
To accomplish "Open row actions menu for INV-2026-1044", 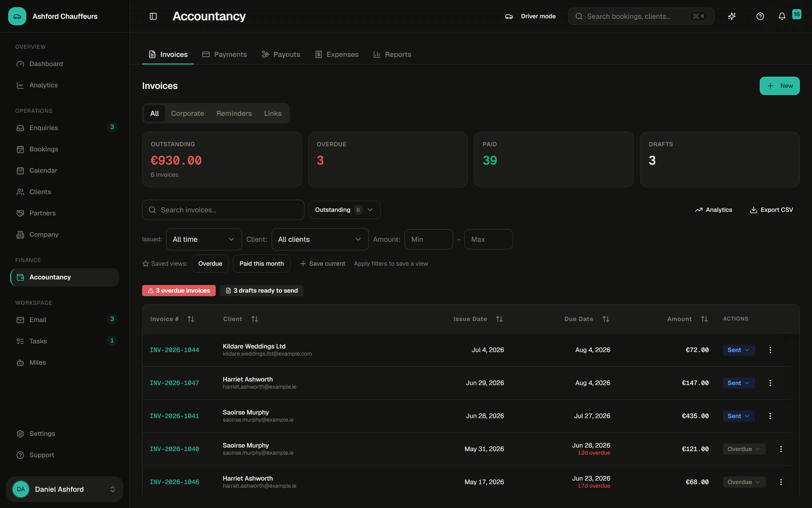I will pyautogui.click(x=770, y=350).
